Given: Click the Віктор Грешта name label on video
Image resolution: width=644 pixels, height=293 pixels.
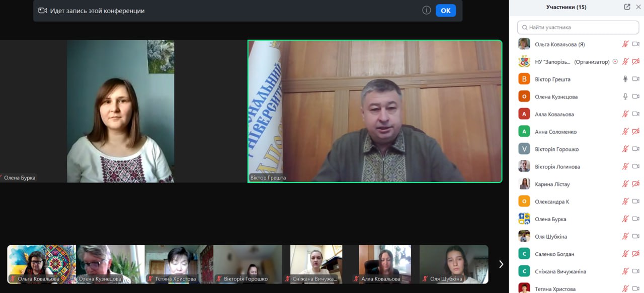Looking at the screenshot, I should pyautogui.click(x=268, y=178).
